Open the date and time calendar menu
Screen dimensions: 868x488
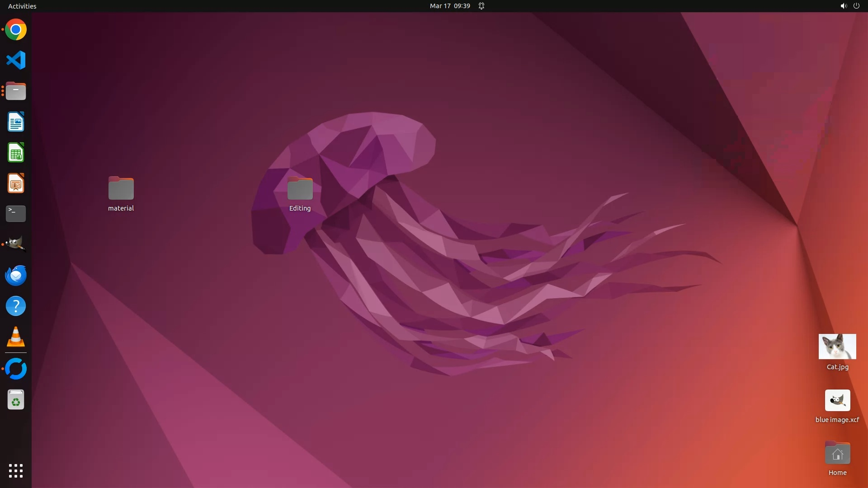click(449, 6)
